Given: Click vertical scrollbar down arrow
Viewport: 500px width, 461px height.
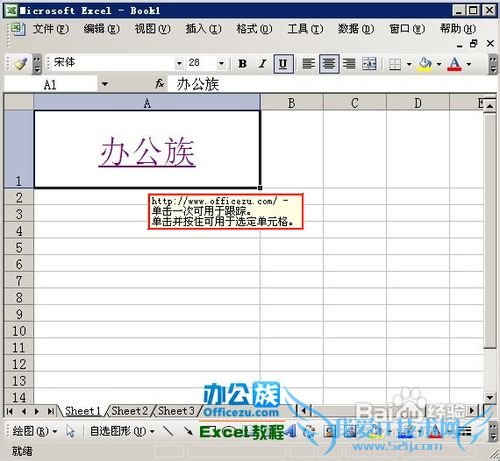Looking at the screenshot, I should [490, 397].
